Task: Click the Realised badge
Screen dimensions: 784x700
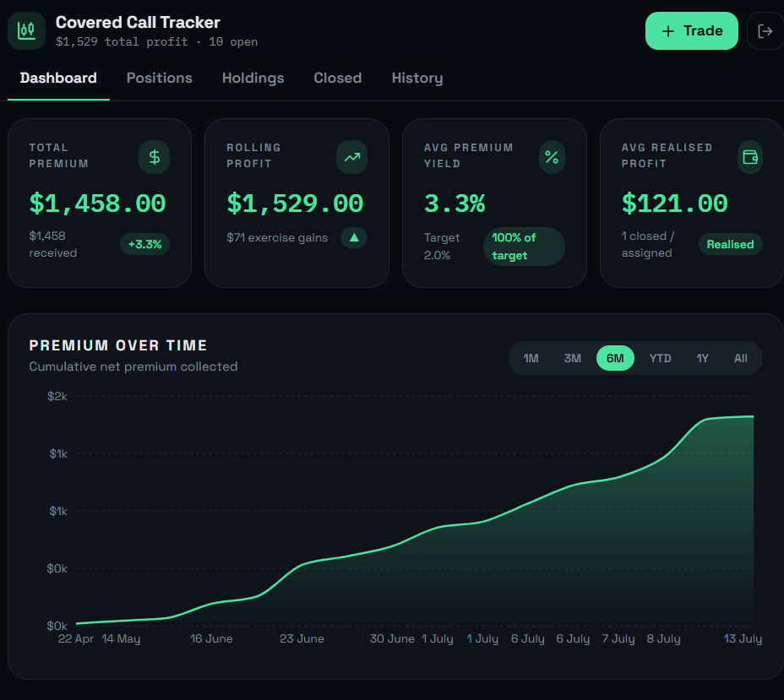Action: [x=730, y=244]
